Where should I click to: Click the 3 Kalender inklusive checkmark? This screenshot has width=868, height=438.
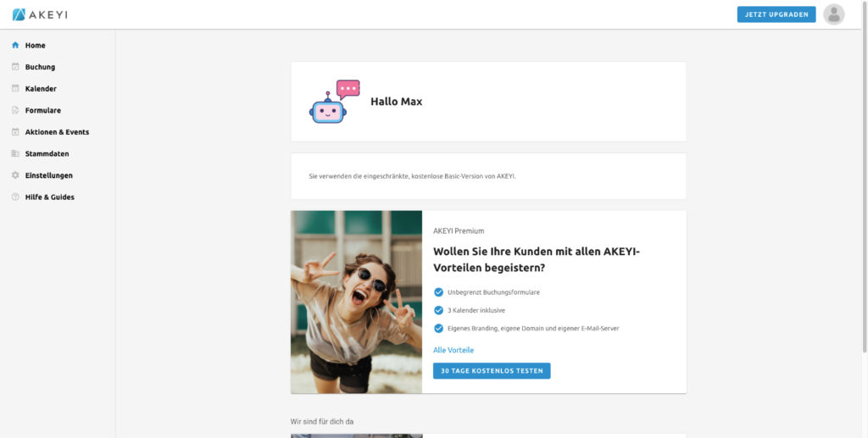tap(438, 310)
